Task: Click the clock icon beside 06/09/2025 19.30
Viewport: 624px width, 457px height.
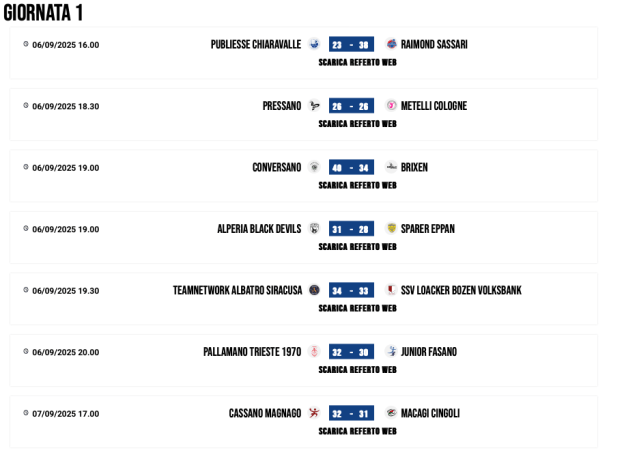Action: [x=26, y=290]
